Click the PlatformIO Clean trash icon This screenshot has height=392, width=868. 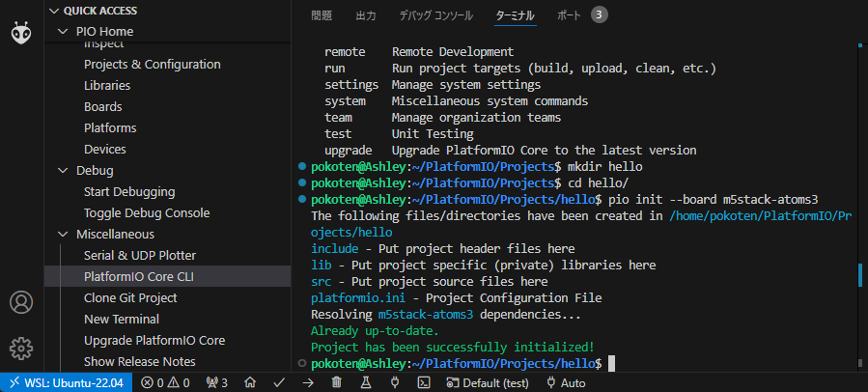point(336,382)
